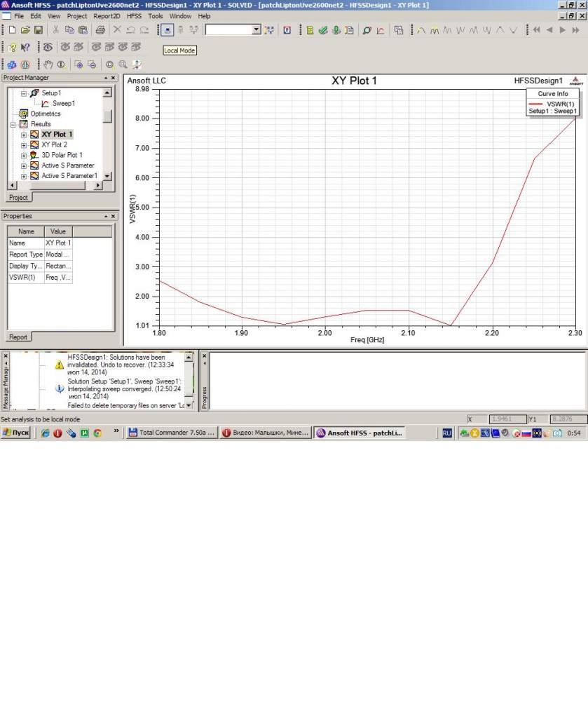Click the Open project folder icon
588x718 pixels.
(25, 30)
